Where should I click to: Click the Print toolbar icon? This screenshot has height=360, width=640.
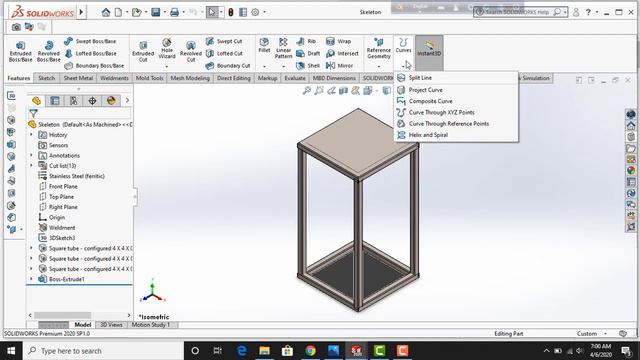174,12
